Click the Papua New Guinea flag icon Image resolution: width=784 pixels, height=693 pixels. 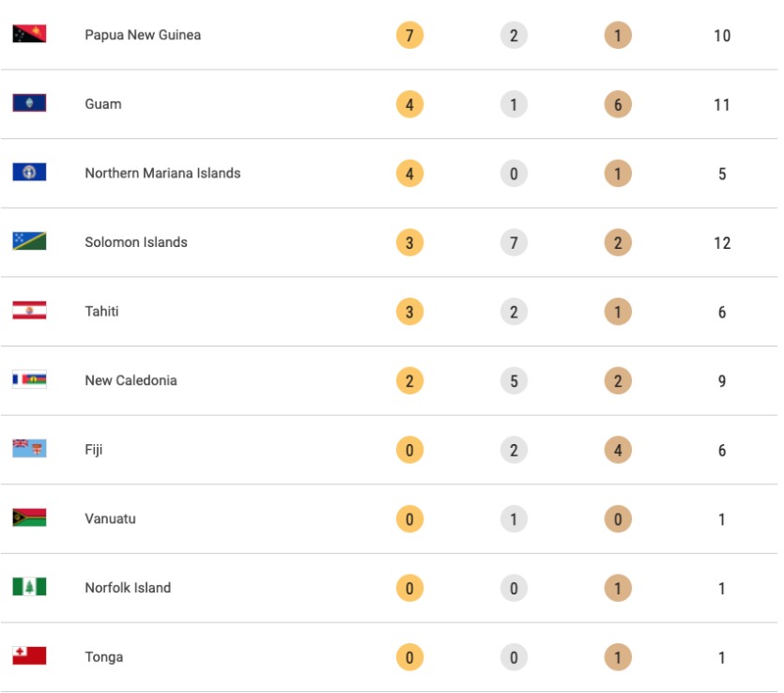29,35
